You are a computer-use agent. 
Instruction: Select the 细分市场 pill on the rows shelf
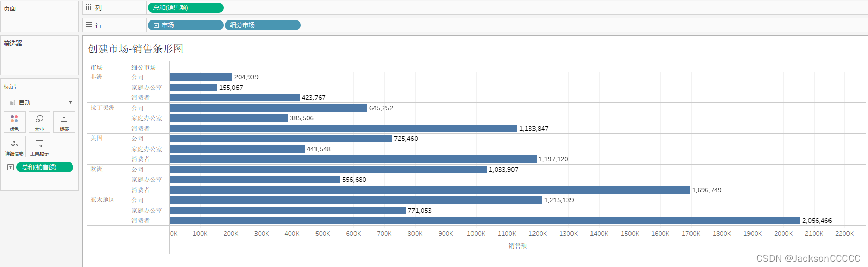pyautogui.click(x=263, y=25)
